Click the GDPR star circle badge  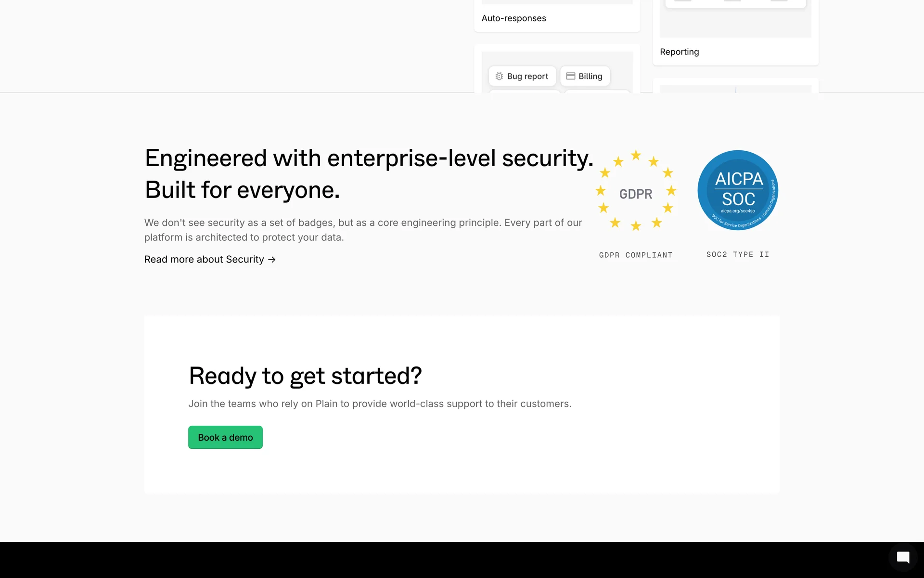(636, 191)
